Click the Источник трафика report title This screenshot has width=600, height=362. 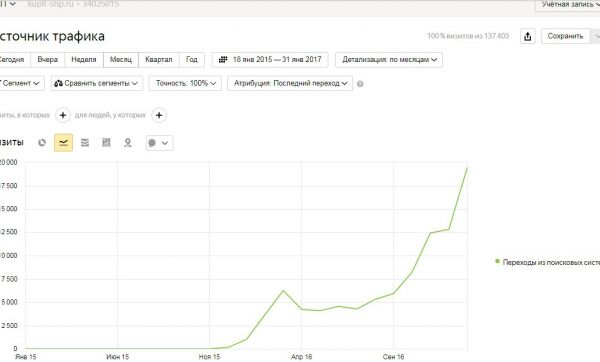(52, 36)
